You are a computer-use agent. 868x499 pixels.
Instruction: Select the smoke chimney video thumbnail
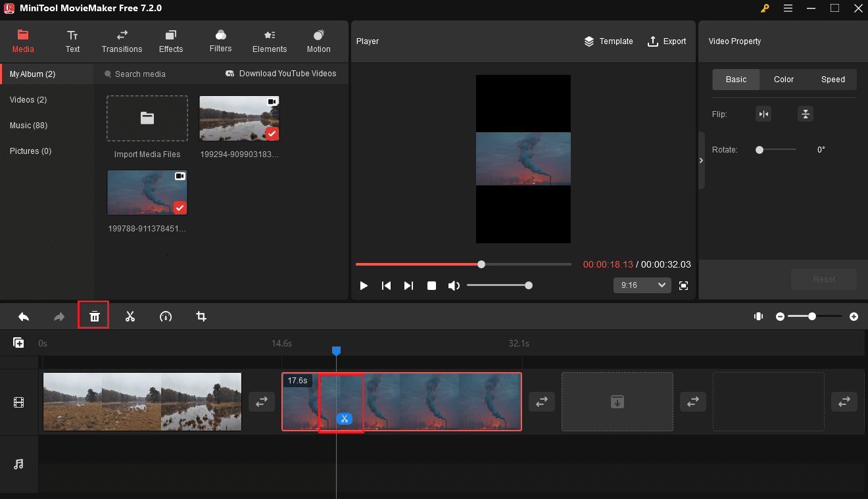[147, 193]
